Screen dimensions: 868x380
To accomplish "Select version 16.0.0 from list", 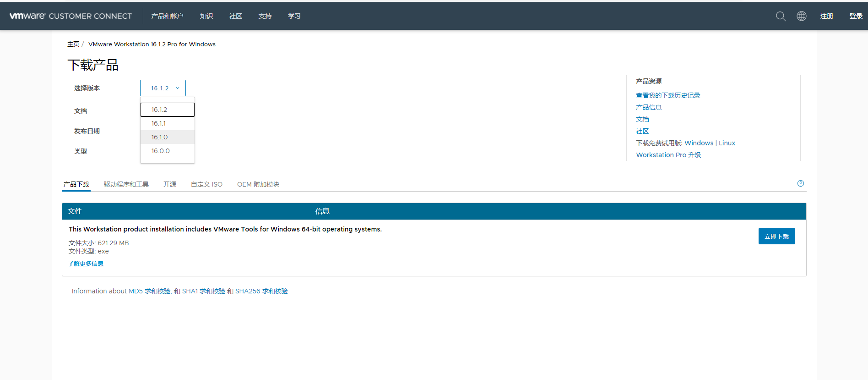I will point(168,151).
